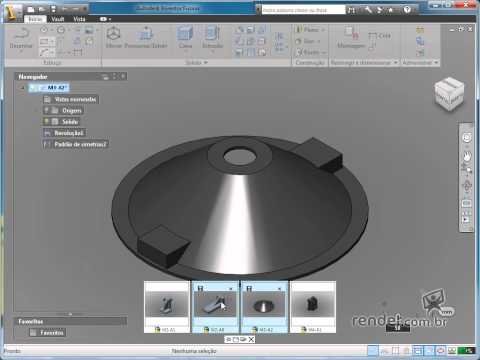The image size is (480, 360).
Task: Switch to the second document thumbnail under cursor
Action: pyautogui.click(x=215, y=307)
